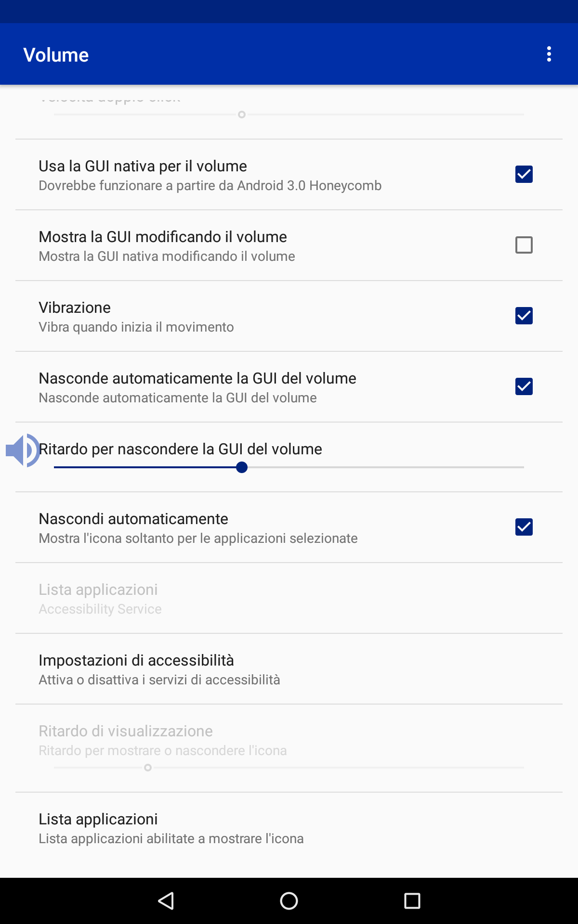Toggle the Nascondi automaticamente checkbox
This screenshot has height=924, width=578.
pos(524,527)
